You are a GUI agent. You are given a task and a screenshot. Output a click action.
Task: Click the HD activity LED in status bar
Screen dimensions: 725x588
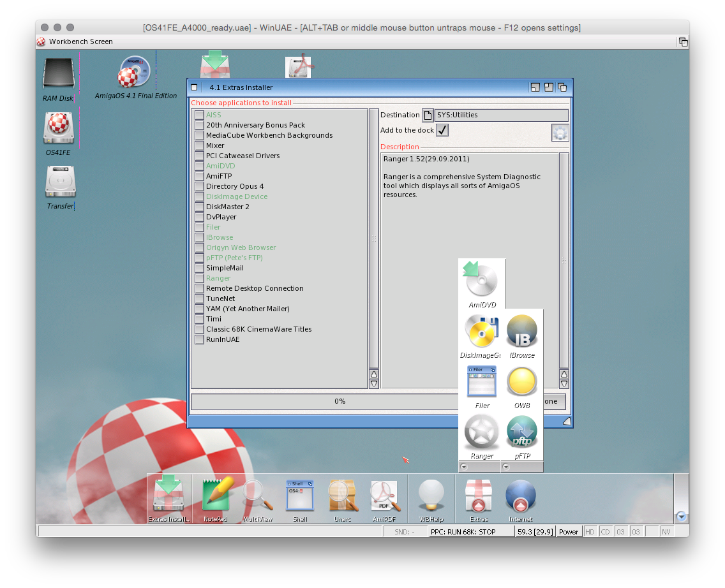(x=590, y=532)
